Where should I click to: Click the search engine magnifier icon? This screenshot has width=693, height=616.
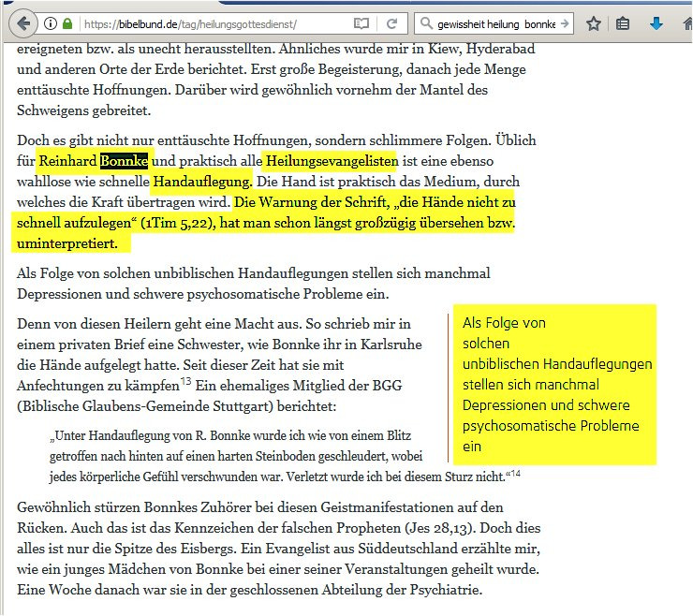point(427,22)
